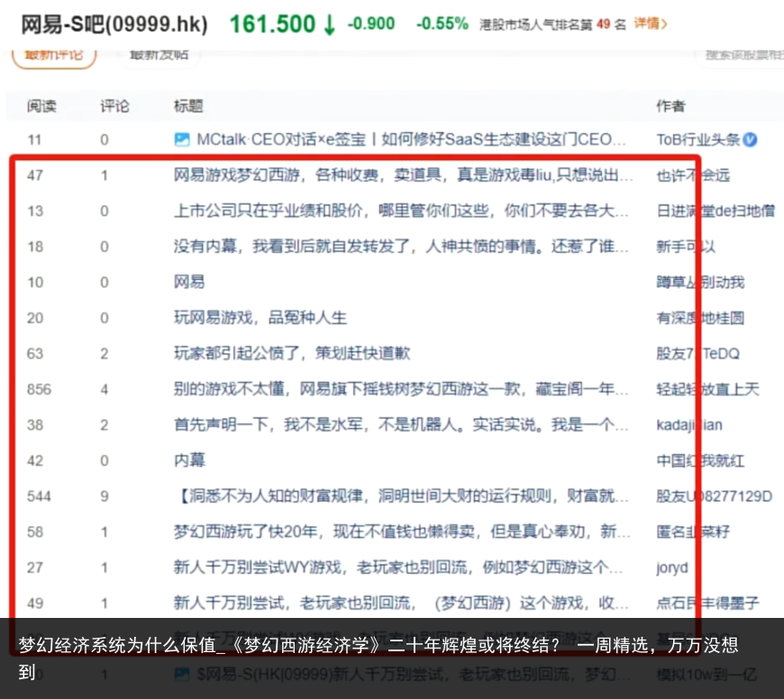This screenshot has height=699, width=784.
Task: Visit author 轻起轻放直上天's profile
Action: (x=707, y=389)
